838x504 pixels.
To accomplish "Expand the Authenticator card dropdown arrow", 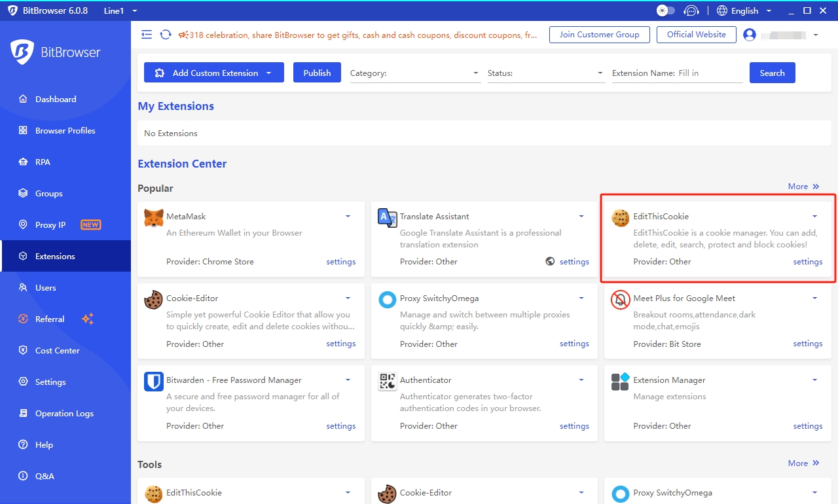I will (x=581, y=380).
